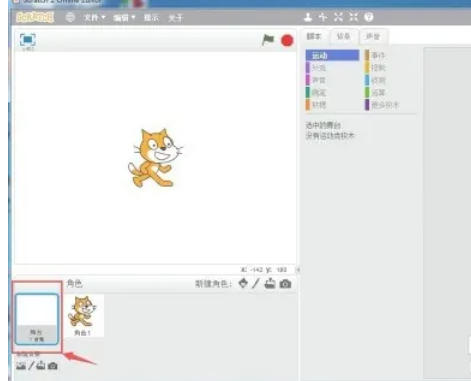This screenshot has width=471, height=381.
Task: Switch to the backdrops tab beside 脚本
Action: coord(343,36)
